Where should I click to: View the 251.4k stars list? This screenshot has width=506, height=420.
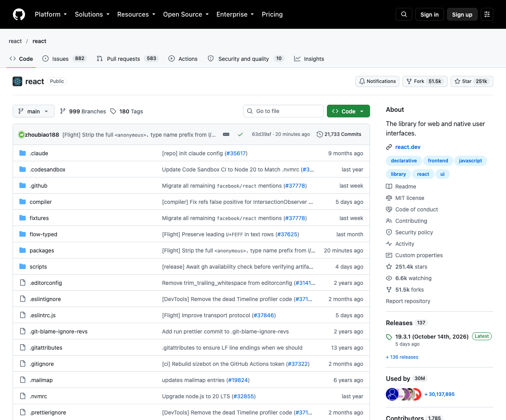click(x=407, y=267)
